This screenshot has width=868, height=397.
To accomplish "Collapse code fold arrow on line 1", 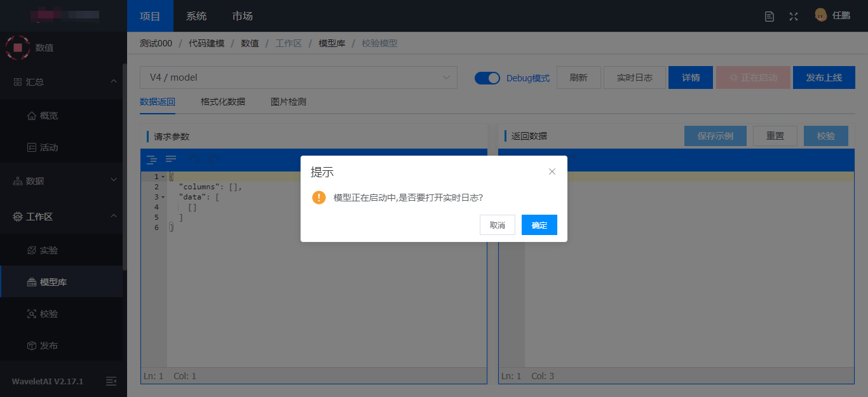I will [163, 177].
